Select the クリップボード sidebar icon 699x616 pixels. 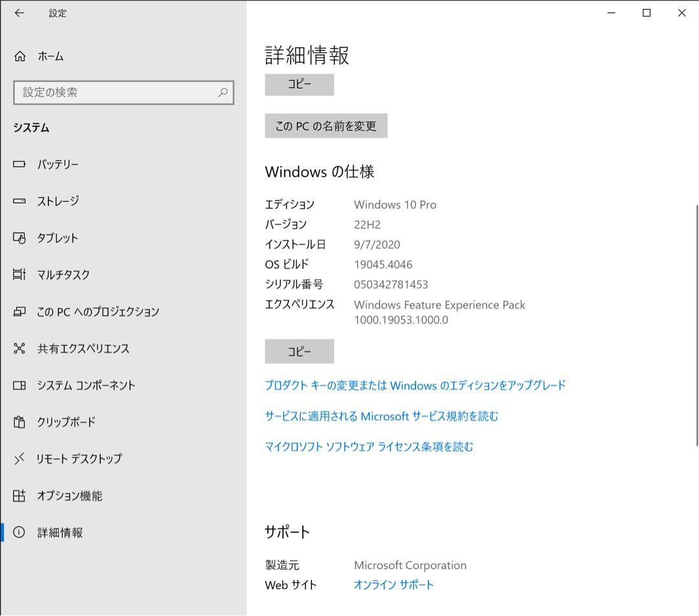[x=18, y=423]
